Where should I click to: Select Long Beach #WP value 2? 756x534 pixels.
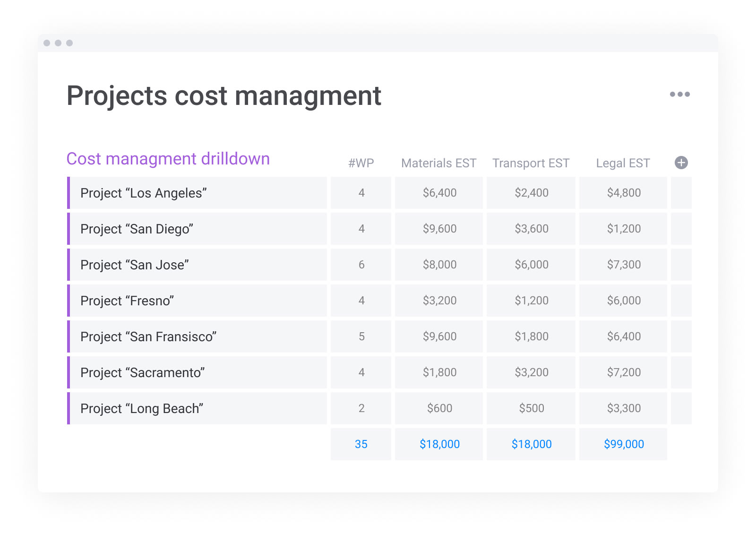[x=361, y=408]
